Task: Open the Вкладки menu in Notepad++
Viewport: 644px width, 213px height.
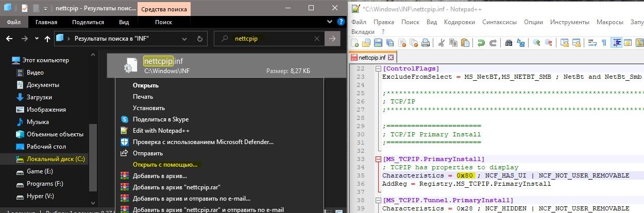Action: coord(363,32)
